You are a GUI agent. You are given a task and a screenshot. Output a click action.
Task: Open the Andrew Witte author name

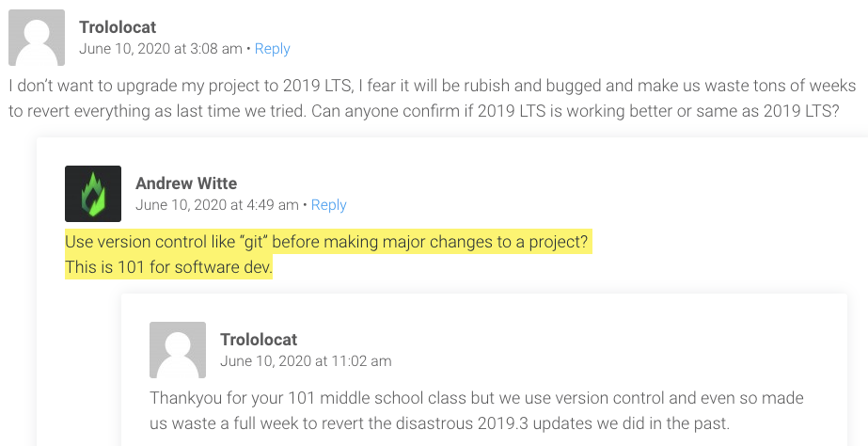click(x=186, y=183)
